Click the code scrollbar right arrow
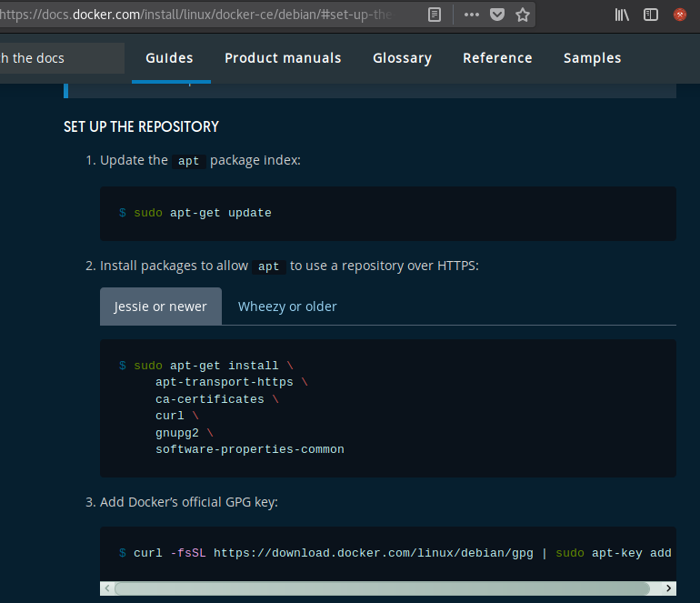Image resolution: width=700 pixels, height=603 pixels. 668,588
